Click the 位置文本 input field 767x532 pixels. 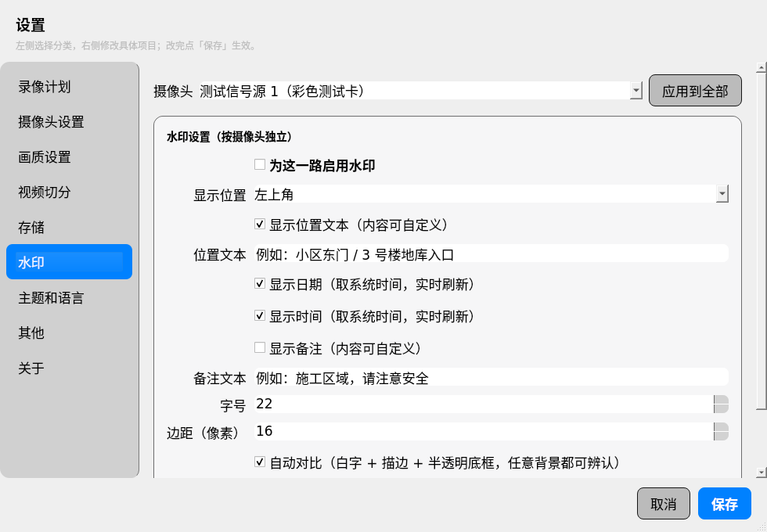click(x=492, y=253)
